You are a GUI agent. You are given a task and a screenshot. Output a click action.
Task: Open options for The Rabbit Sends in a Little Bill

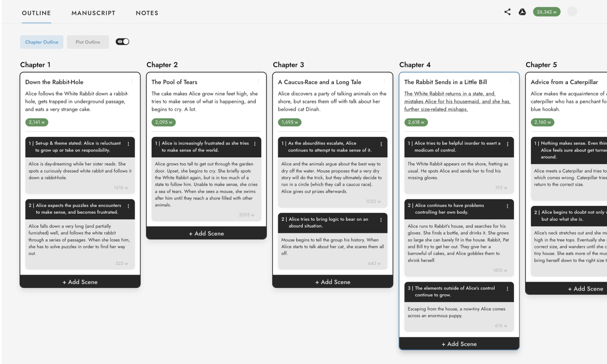pos(510,81)
